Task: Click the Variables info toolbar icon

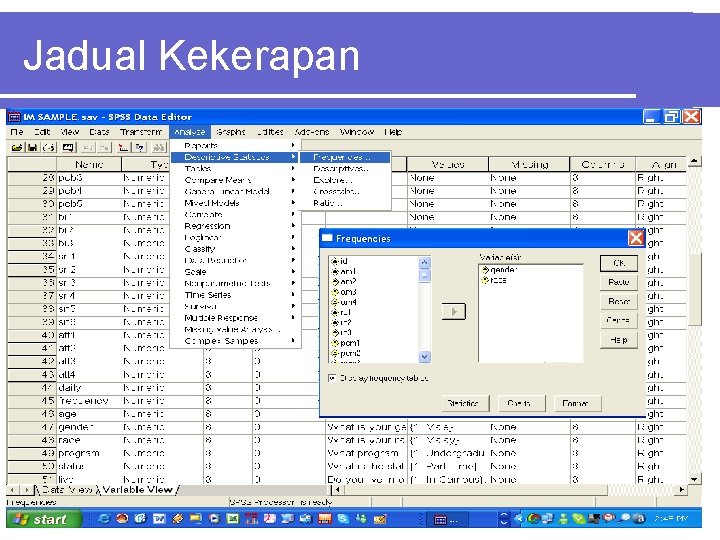Action: tap(140, 147)
